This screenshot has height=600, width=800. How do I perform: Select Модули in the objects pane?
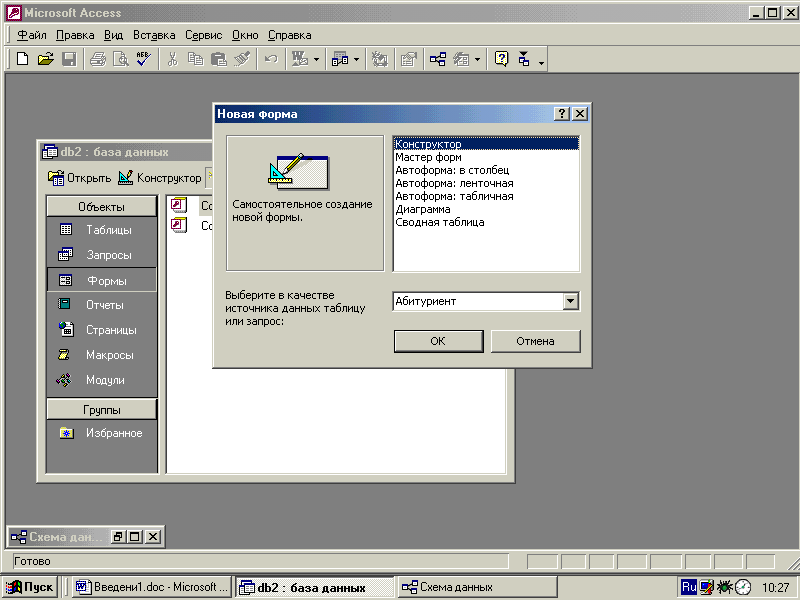(102, 380)
